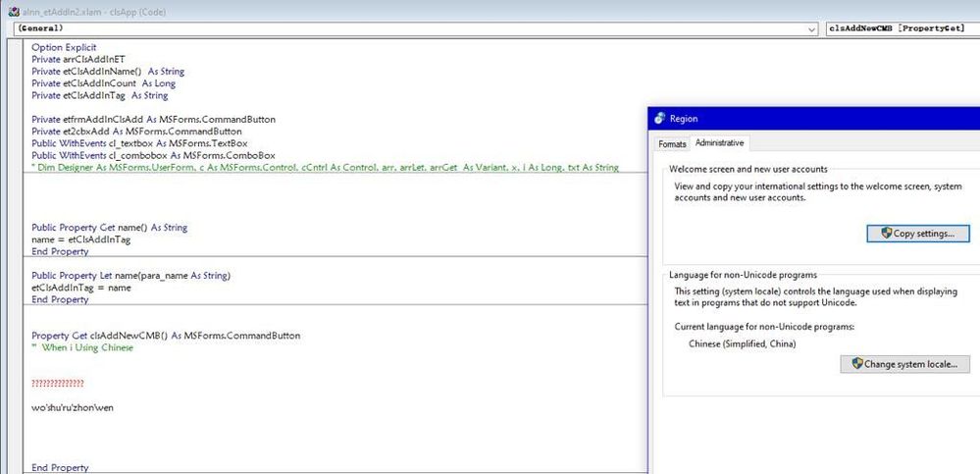
Task: Click 'Chinese (Simplified, China)' locale text
Action: pyautogui.click(x=743, y=343)
